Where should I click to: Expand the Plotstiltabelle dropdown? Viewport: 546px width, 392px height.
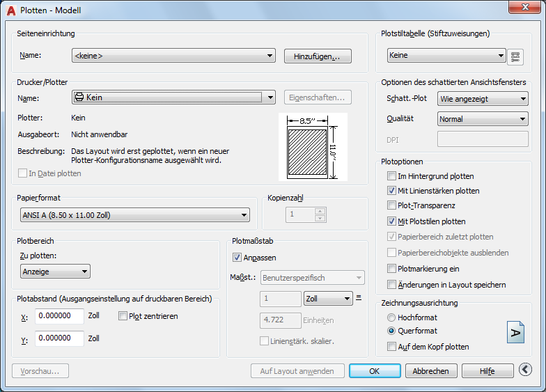(x=446, y=56)
